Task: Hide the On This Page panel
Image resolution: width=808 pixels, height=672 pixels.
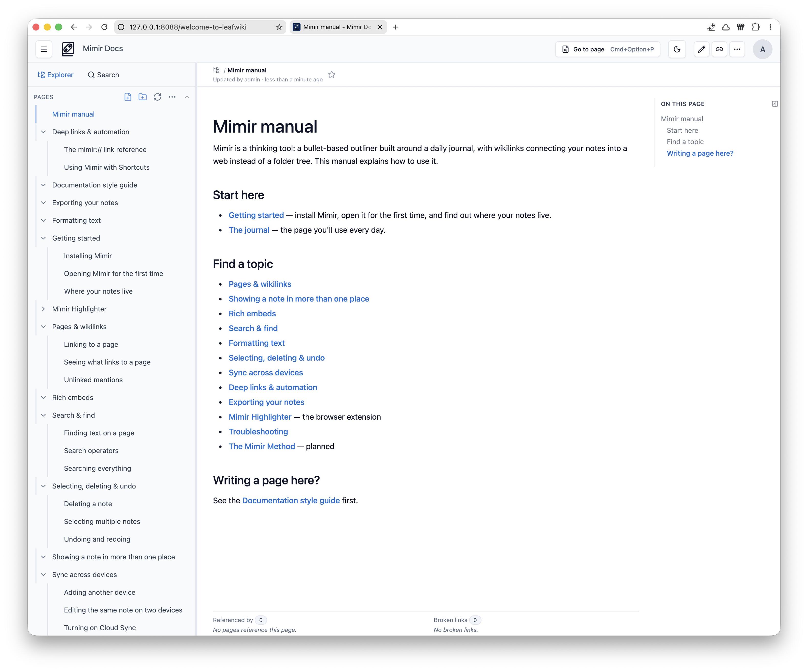Action: (x=775, y=104)
